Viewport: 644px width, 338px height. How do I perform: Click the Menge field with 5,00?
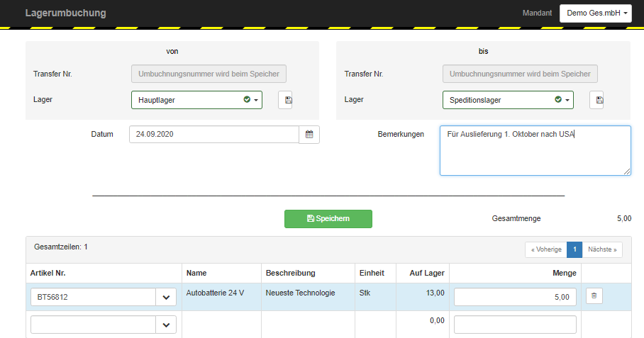tap(515, 297)
